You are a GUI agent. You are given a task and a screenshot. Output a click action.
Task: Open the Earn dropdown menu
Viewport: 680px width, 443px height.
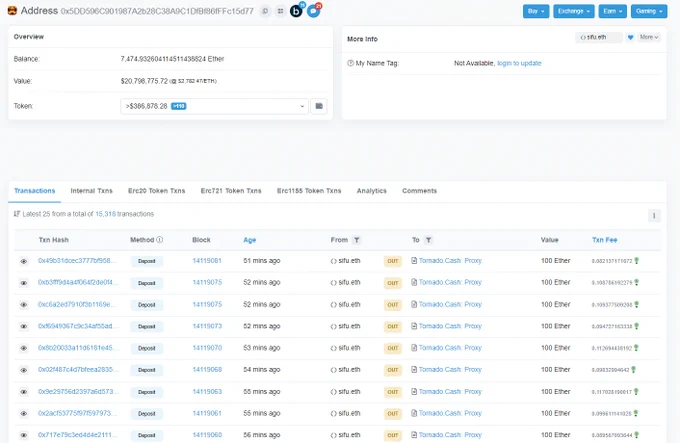612,11
